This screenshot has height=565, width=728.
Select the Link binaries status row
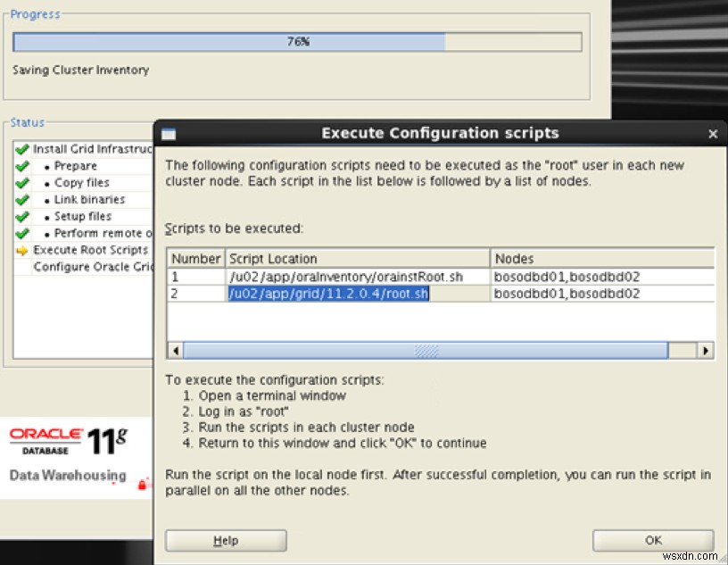click(84, 200)
